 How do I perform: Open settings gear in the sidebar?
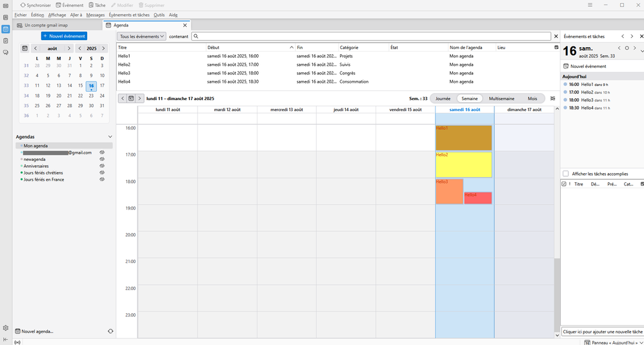5,328
